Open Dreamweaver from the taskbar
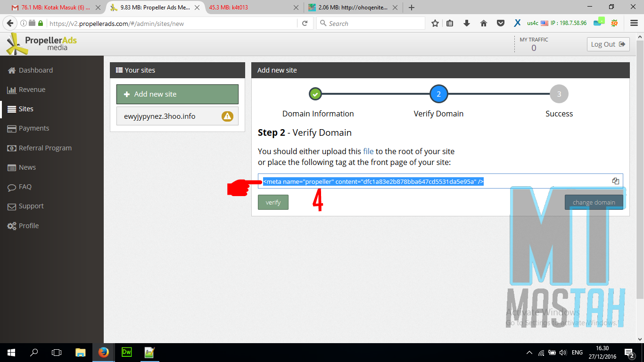 point(126,353)
